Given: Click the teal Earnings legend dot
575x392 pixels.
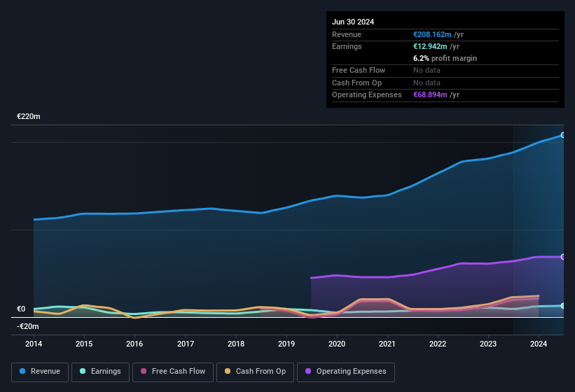Looking at the screenshot, I should pos(83,371).
